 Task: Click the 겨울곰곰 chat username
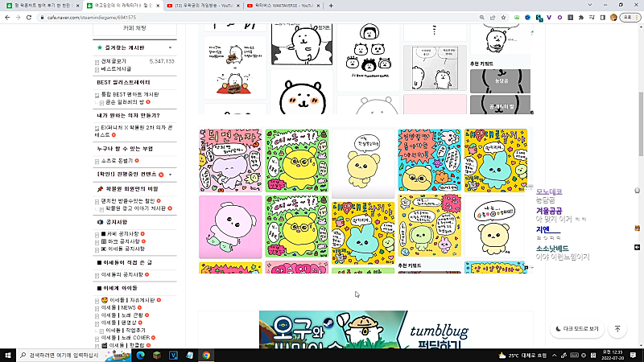point(549,211)
